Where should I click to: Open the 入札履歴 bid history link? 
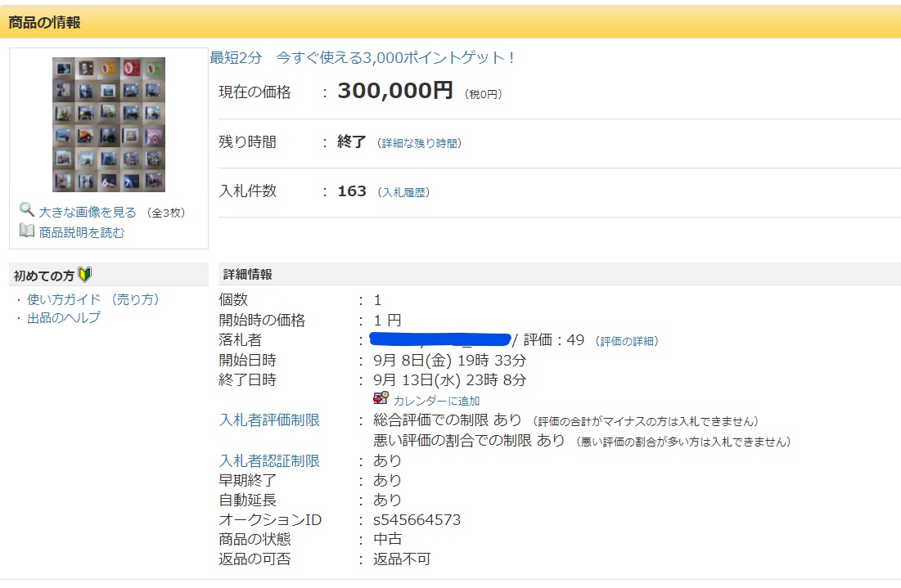(x=403, y=192)
